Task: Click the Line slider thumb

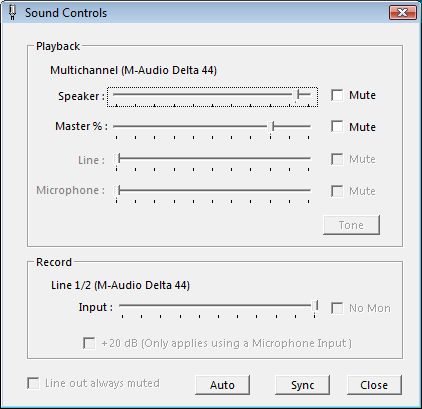Action: pyautogui.click(x=118, y=159)
